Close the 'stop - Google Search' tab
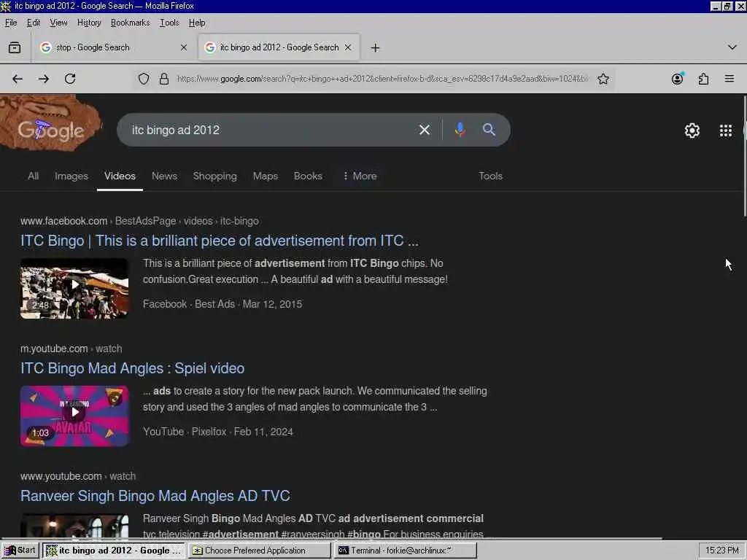 [184, 47]
